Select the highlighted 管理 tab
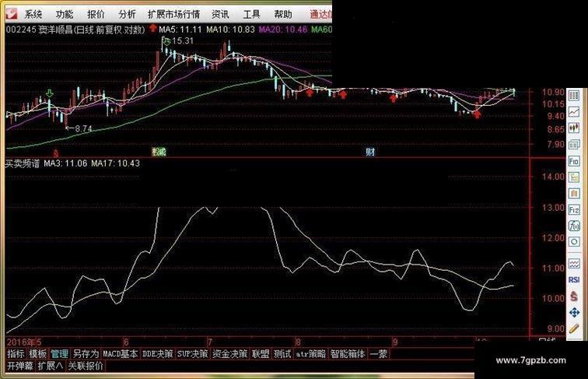Viewport: 588px width, 379px height. (x=59, y=354)
